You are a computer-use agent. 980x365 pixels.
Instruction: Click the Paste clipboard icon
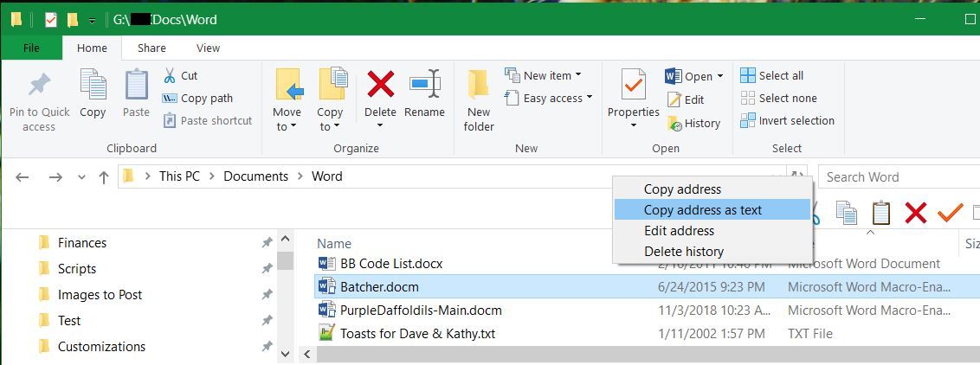pyautogui.click(x=136, y=86)
